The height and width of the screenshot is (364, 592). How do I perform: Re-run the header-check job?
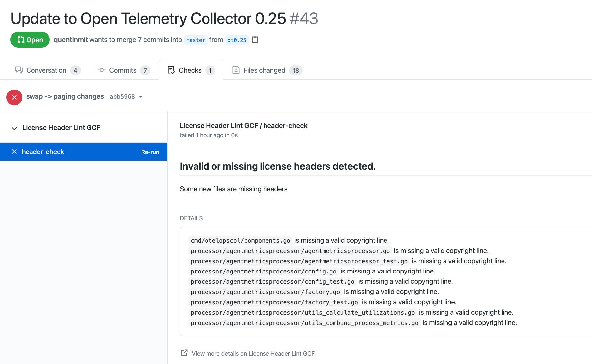tap(150, 152)
